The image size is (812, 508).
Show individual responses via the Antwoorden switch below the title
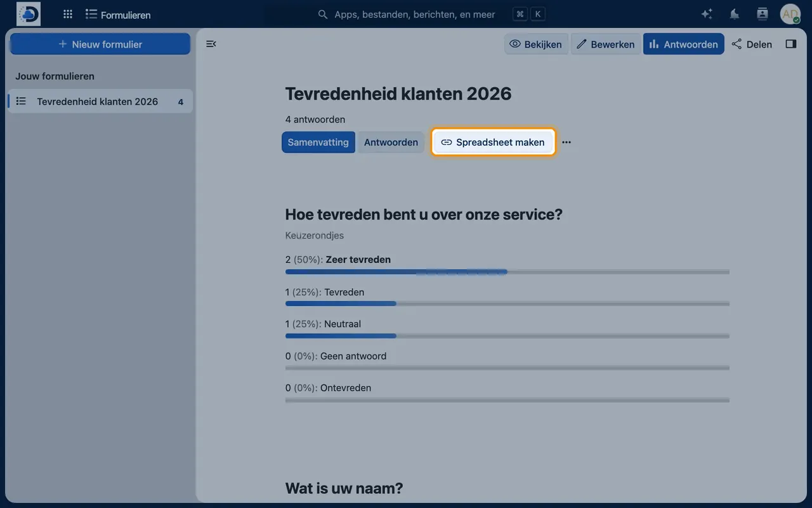point(391,142)
